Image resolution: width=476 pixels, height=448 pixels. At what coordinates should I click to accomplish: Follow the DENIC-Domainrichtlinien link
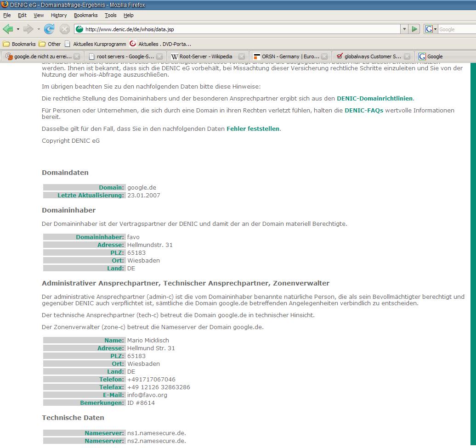(374, 98)
